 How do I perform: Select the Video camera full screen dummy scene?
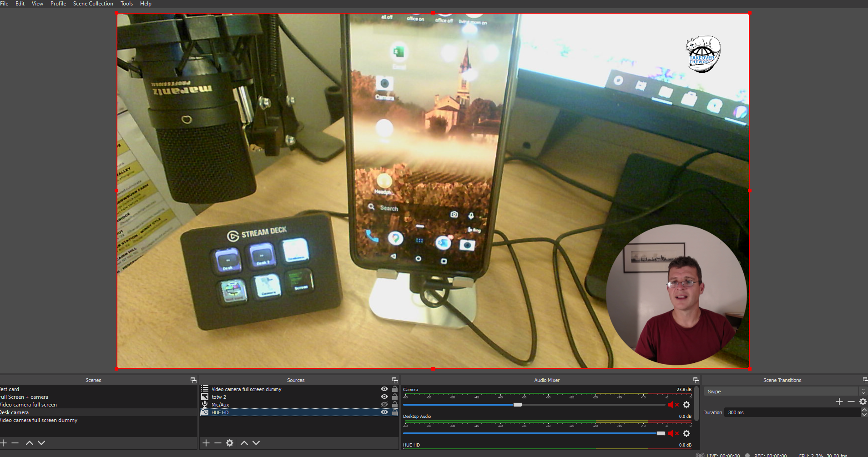click(x=98, y=420)
